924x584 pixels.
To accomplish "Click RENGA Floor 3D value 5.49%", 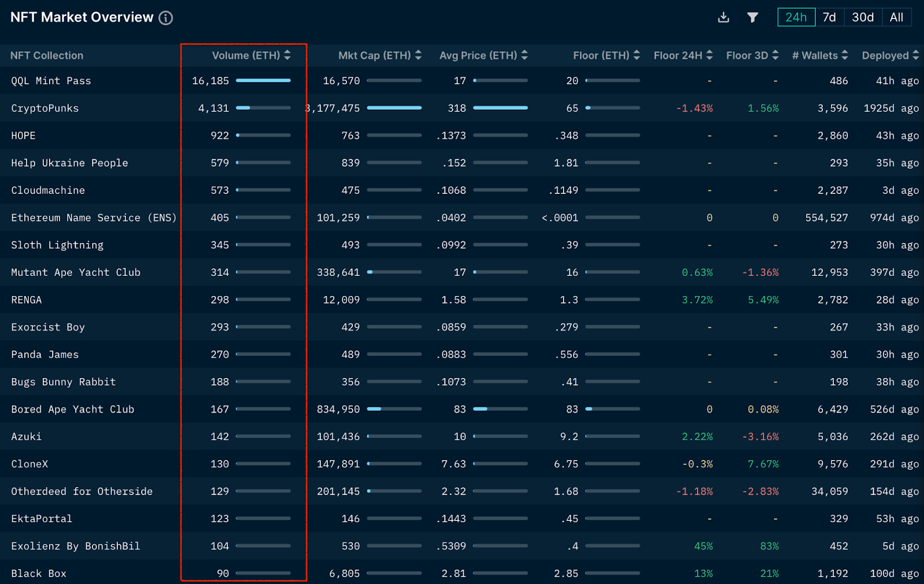I will 763,300.
